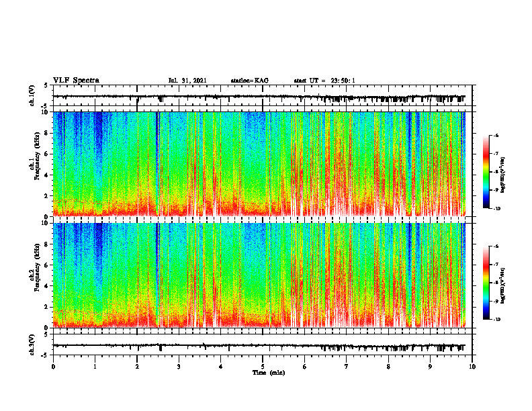Click time axis tick label "7"
The width and height of the screenshot is (532, 411).
(347, 367)
